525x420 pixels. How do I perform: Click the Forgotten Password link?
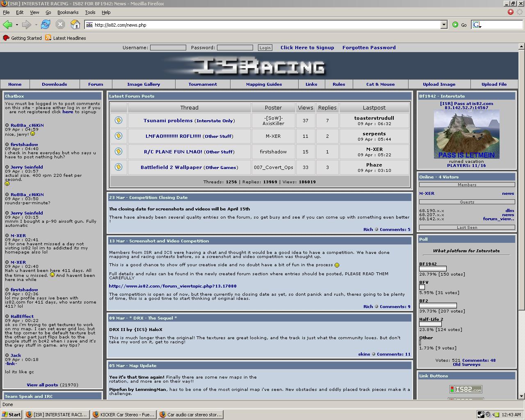(369, 48)
